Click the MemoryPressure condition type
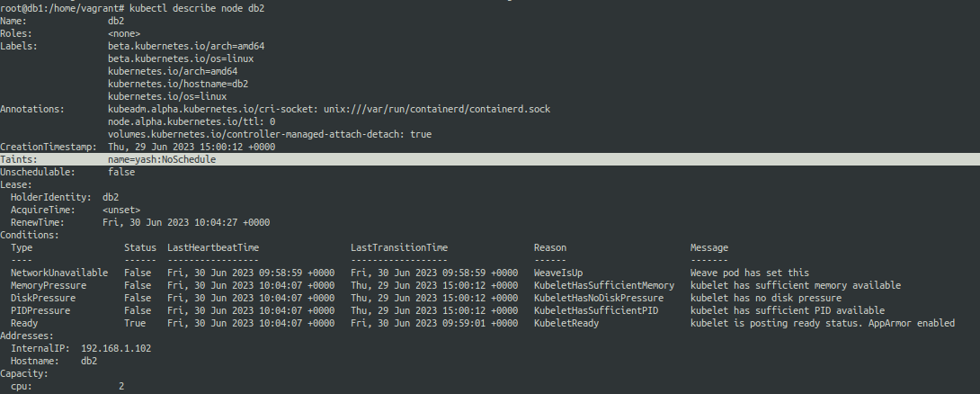The width and height of the screenshot is (980, 394). click(x=52, y=285)
